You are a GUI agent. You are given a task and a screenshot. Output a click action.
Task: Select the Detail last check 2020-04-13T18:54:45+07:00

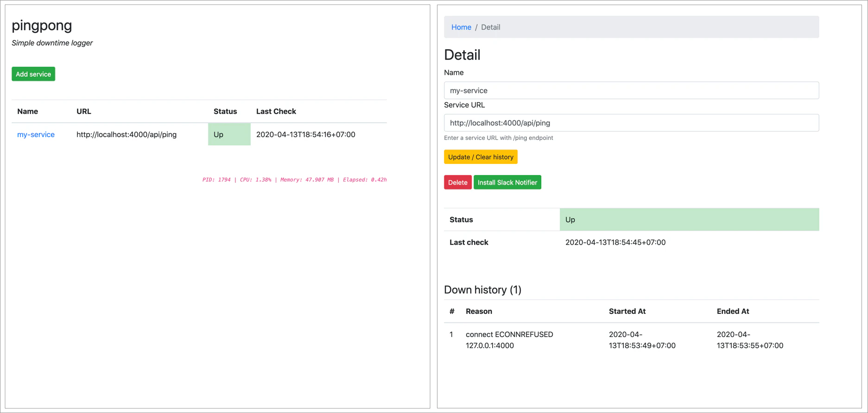pyautogui.click(x=615, y=242)
